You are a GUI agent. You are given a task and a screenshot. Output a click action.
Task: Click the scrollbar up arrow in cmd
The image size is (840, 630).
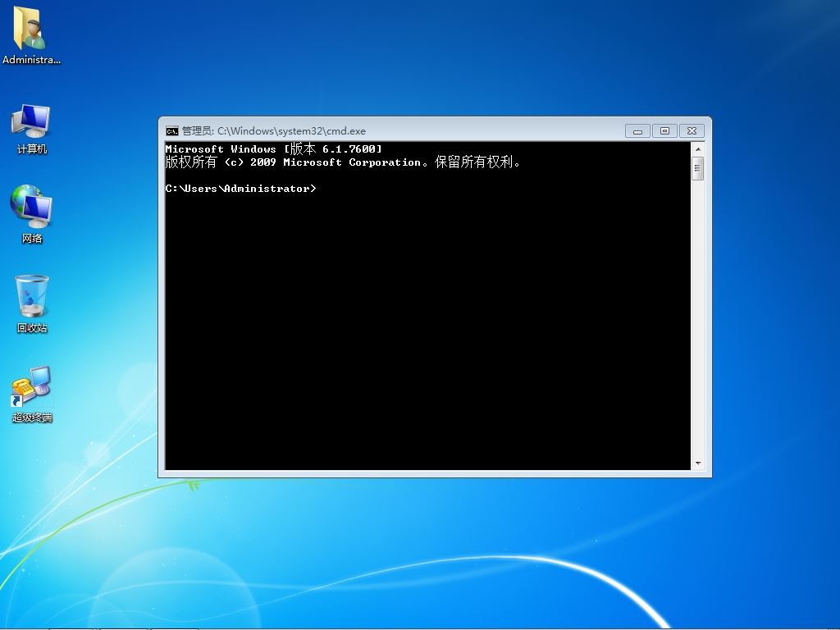tap(697, 149)
